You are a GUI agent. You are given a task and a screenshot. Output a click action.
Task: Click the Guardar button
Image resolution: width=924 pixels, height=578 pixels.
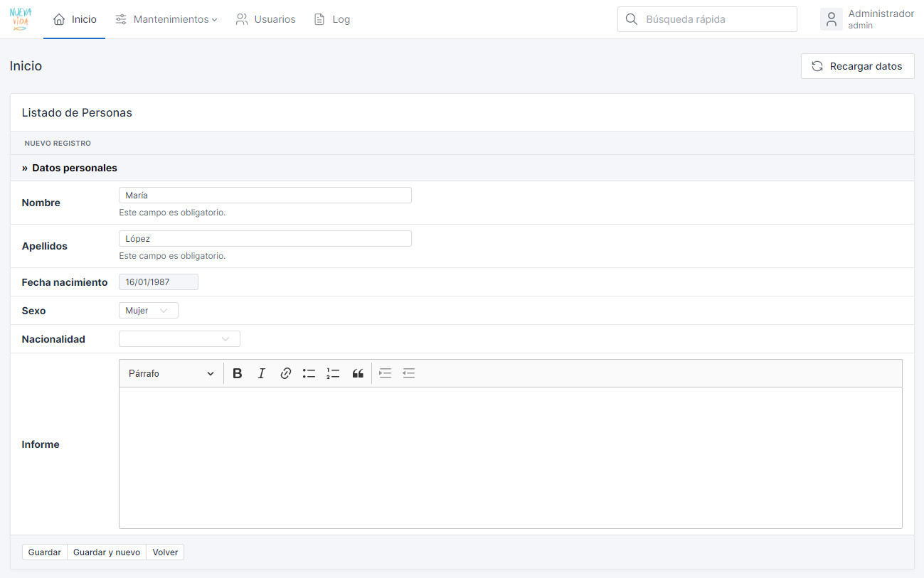click(x=45, y=552)
